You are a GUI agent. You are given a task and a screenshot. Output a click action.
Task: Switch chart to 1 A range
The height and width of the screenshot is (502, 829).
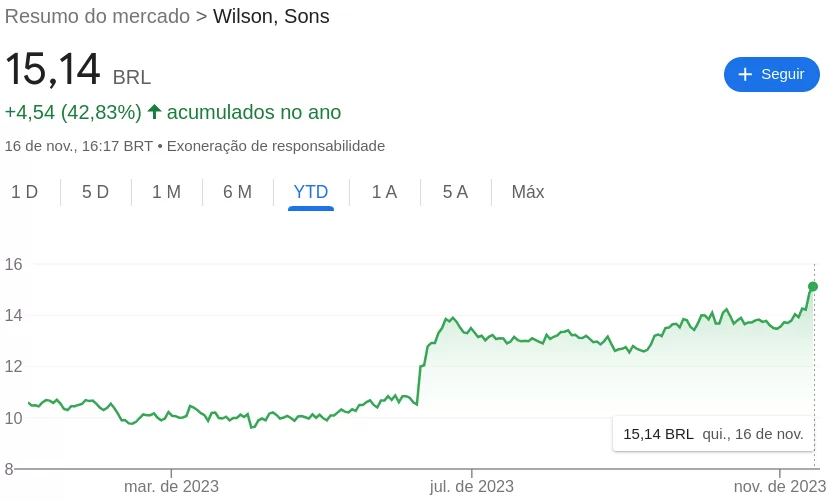coord(384,192)
